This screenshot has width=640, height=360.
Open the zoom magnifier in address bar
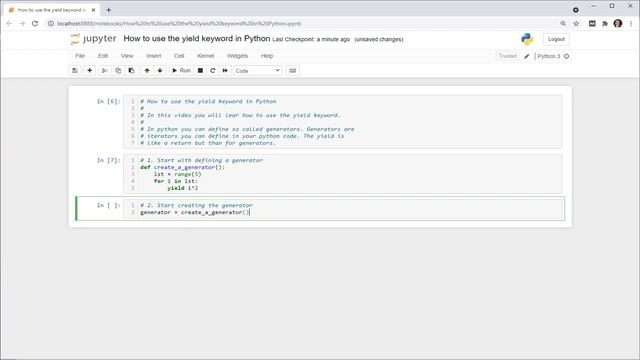[563, 24]
